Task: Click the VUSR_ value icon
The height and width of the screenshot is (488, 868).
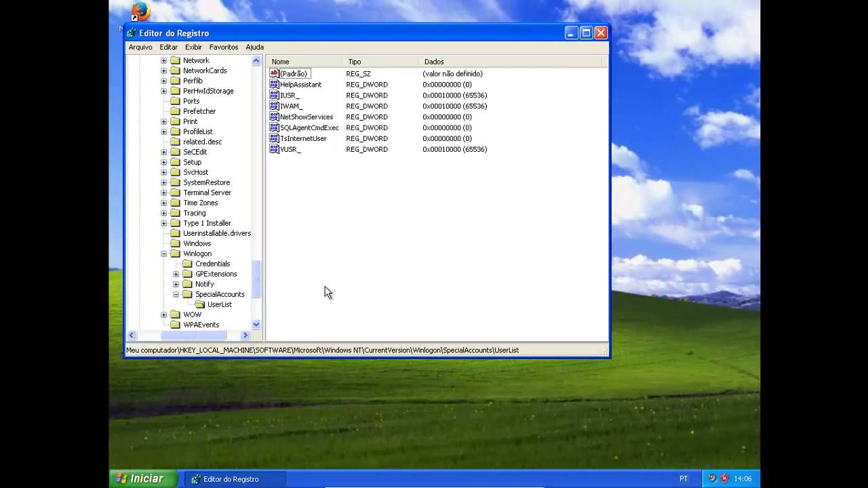Action: click(x=274, y=149)
